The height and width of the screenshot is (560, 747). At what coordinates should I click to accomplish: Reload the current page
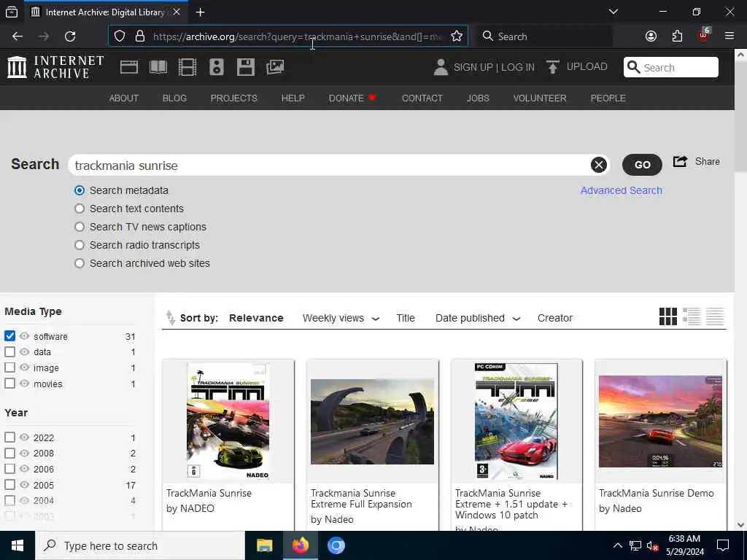(70, 36)
